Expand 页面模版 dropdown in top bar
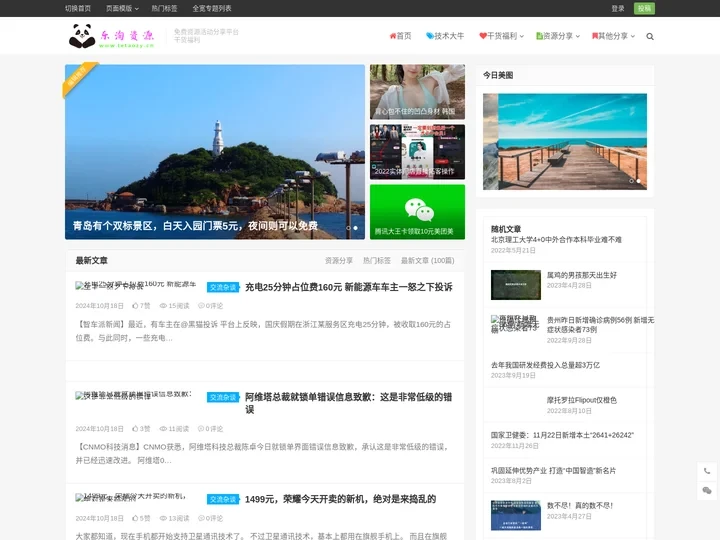Screen dimensions: 720x540 point(122,8)
